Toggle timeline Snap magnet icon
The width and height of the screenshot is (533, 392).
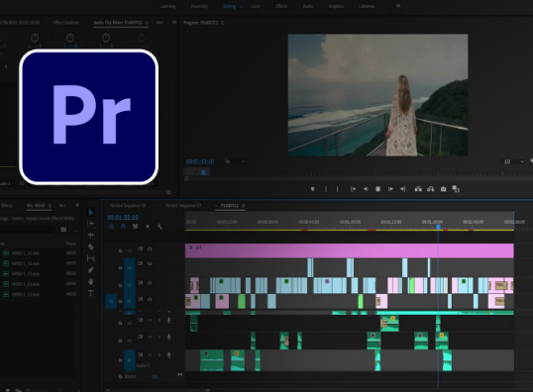tap(123, 227)
